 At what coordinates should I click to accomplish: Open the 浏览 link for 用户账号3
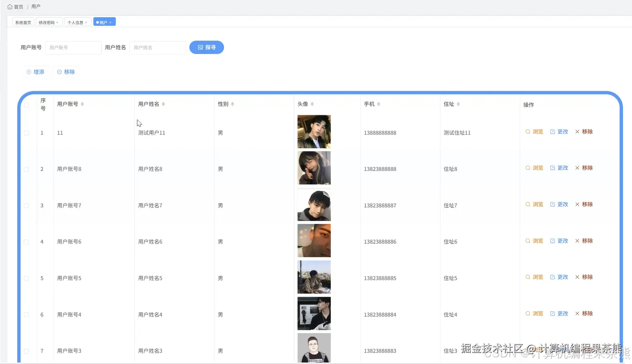tap(535, 351)
